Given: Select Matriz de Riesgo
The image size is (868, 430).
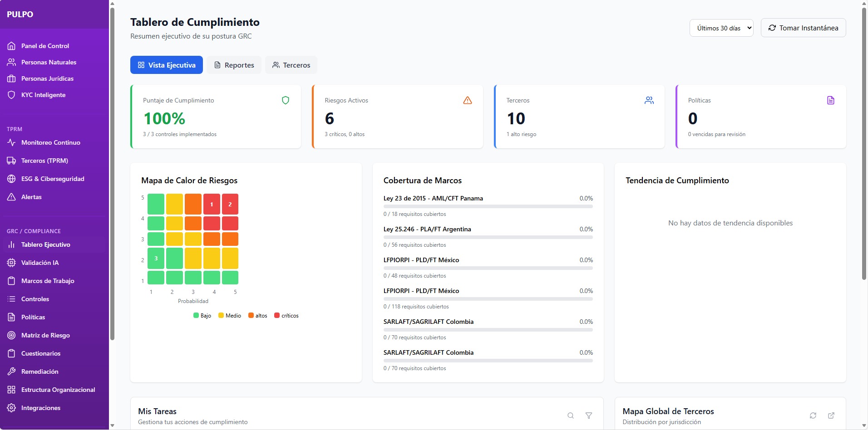Looking at the screenshot, I should point(45,335).
